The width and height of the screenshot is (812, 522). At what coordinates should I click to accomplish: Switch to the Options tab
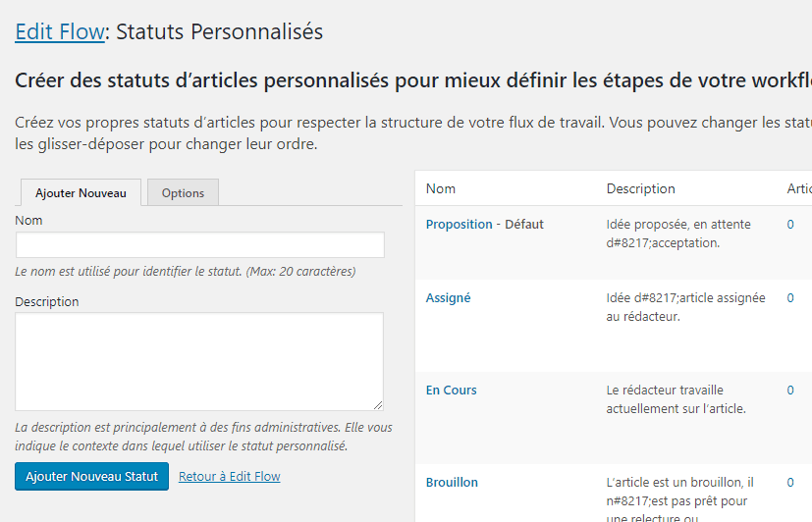coord(183,193)
